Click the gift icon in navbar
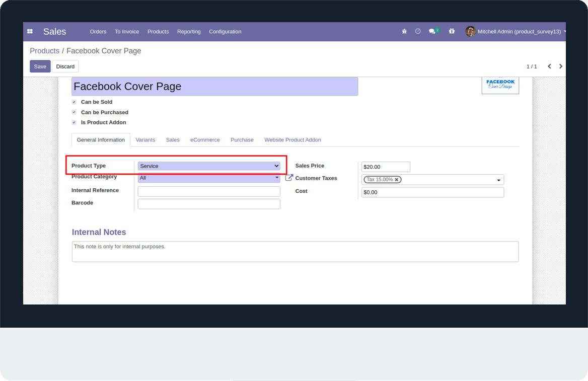This screenshot has width=588, height=381. click(x=452, y=32)
